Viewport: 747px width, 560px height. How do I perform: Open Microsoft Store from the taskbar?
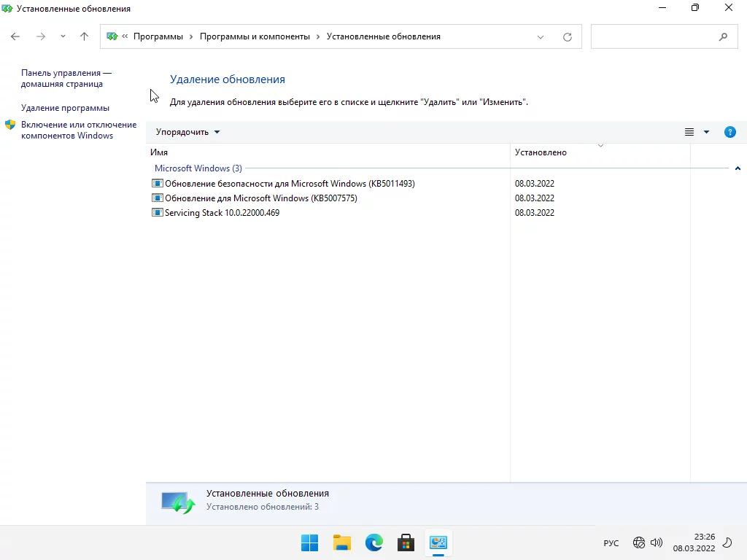(406, 542)
